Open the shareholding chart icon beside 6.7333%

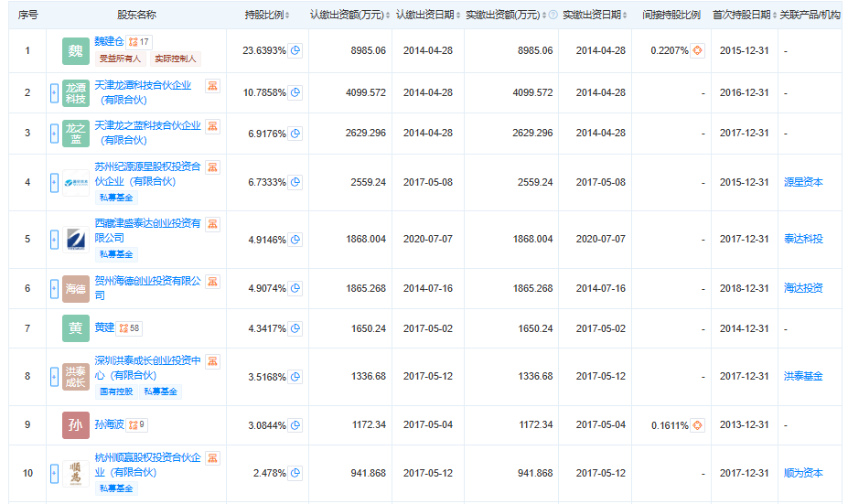[295, 183]
